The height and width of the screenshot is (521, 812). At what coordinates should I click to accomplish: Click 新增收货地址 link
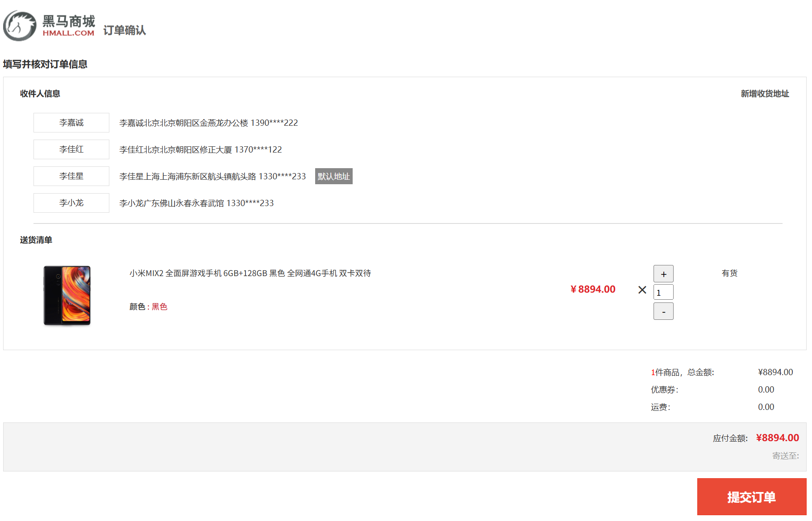click(765, 94)
